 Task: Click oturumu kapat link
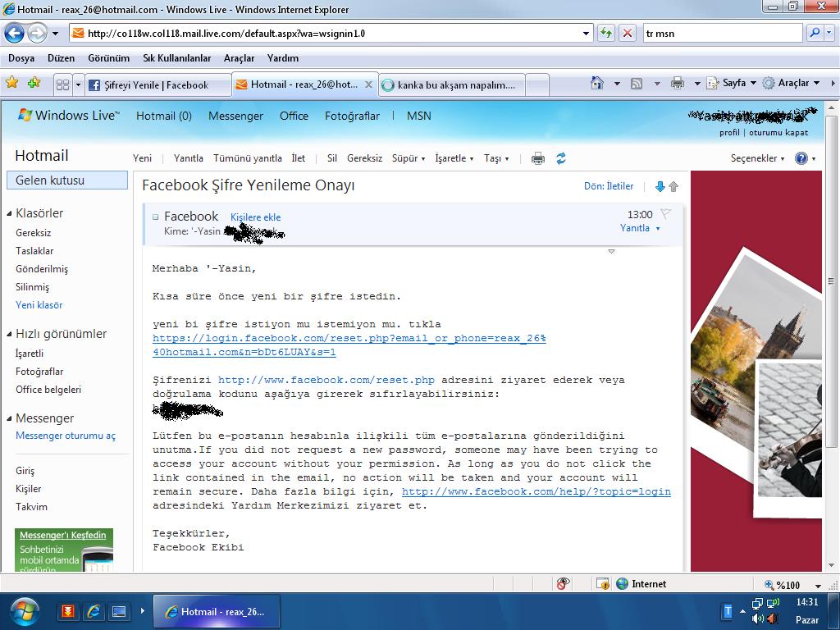pyautogui.click(x=778, y=132)
